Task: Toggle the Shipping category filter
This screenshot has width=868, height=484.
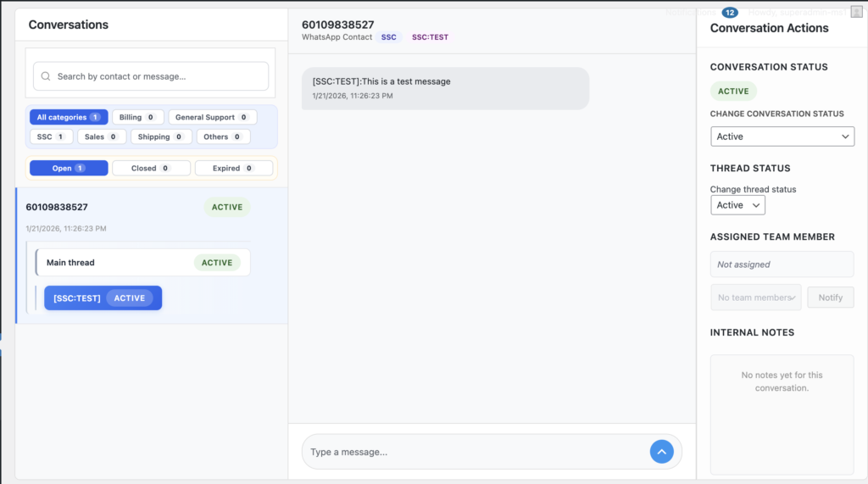Action: 161,136
